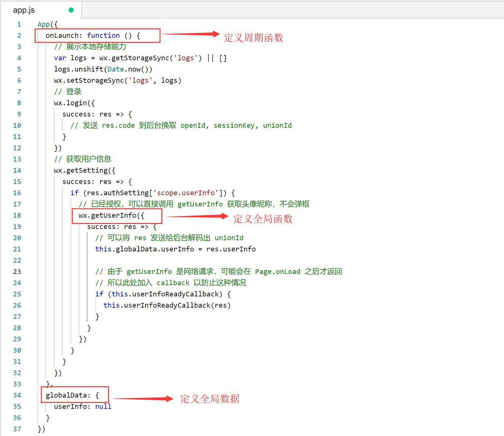
Task: Click comment '展示本地存储能力'
Action: [x=90, y=47]
